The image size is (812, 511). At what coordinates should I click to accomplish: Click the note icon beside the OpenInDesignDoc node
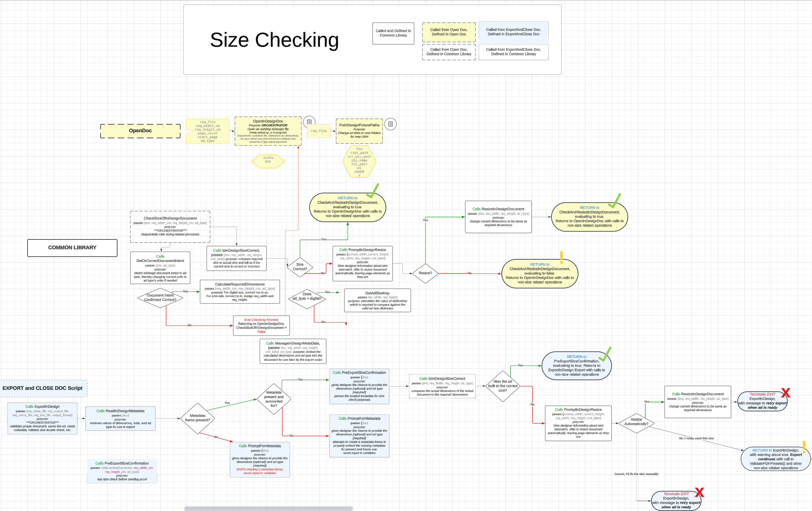click(x=309, y=122)
